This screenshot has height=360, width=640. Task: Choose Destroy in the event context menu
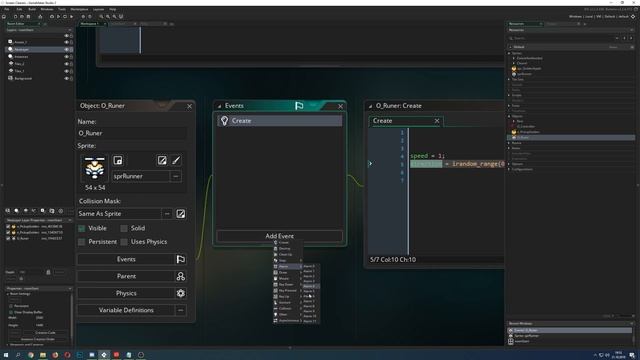[x=288, y=249]
